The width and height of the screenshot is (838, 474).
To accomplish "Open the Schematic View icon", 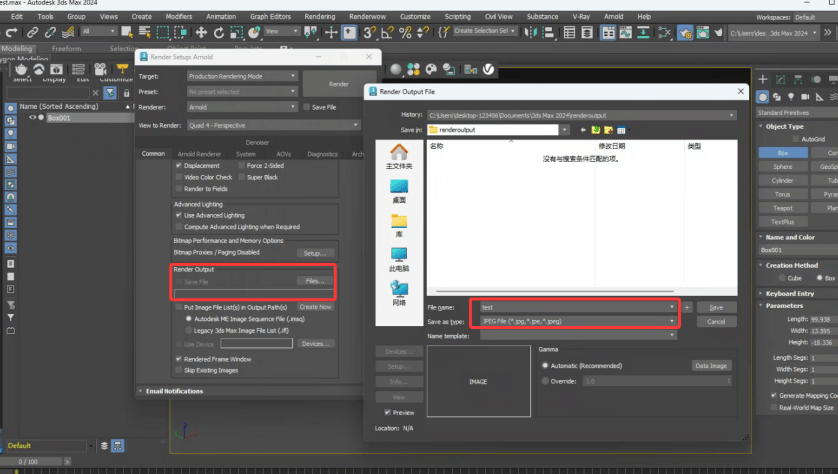I will point(643,33).
